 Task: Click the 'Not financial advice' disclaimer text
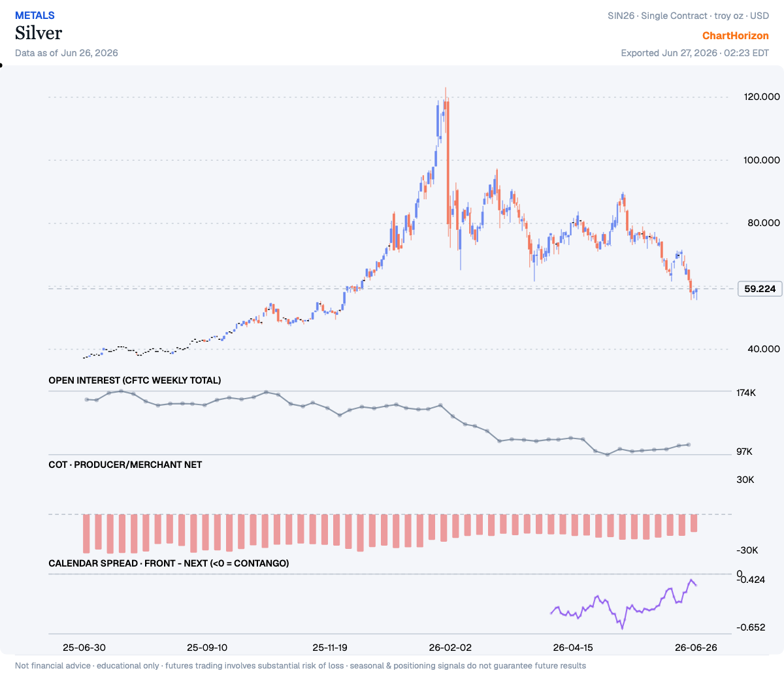[x=301, y=665]
